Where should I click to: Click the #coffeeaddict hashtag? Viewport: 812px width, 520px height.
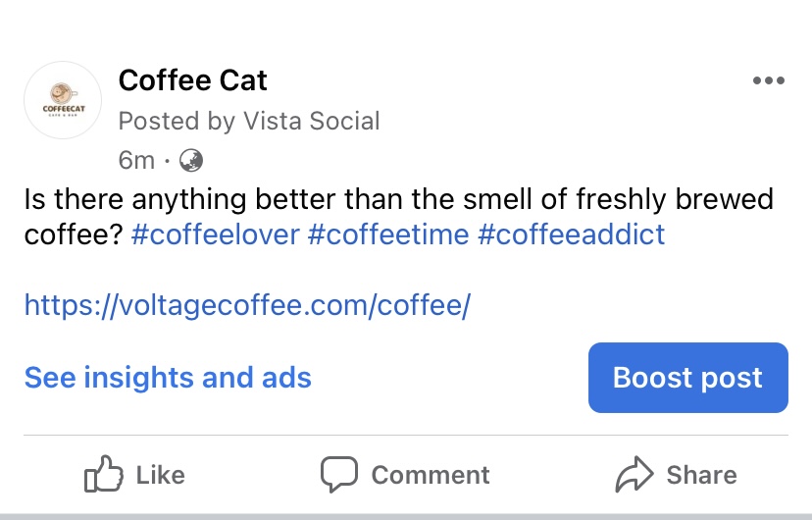click(571, 234)
